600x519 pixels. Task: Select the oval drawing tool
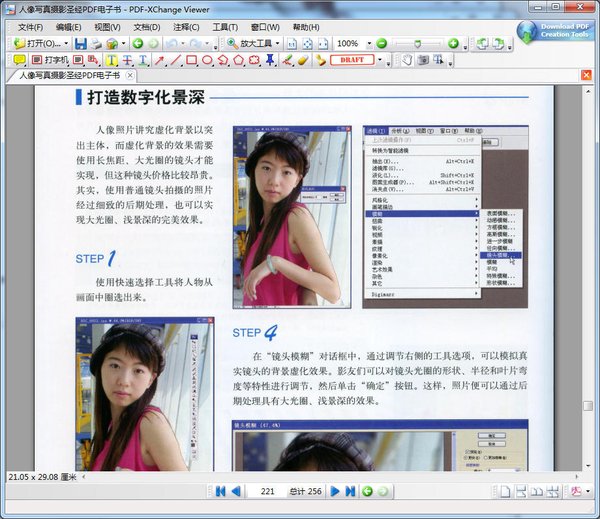coord(207,60)
